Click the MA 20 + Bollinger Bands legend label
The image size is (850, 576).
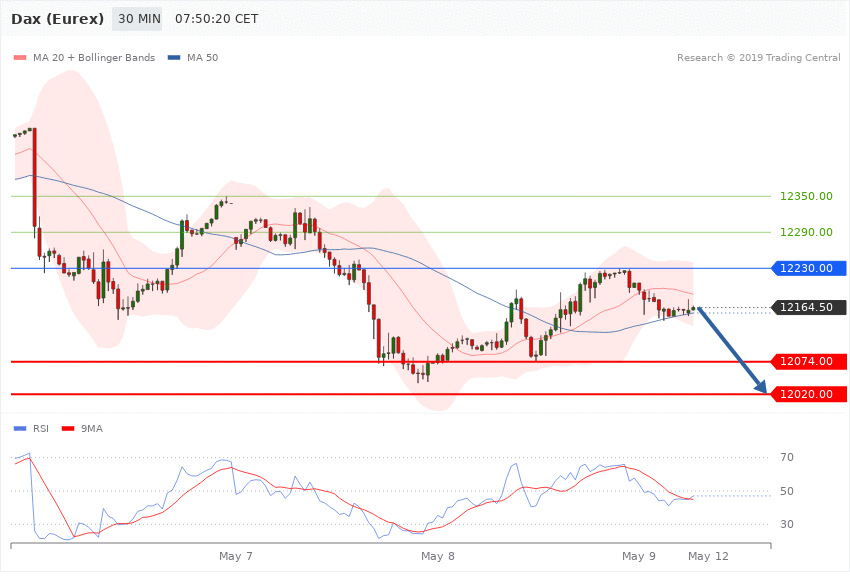pos(94,57)
